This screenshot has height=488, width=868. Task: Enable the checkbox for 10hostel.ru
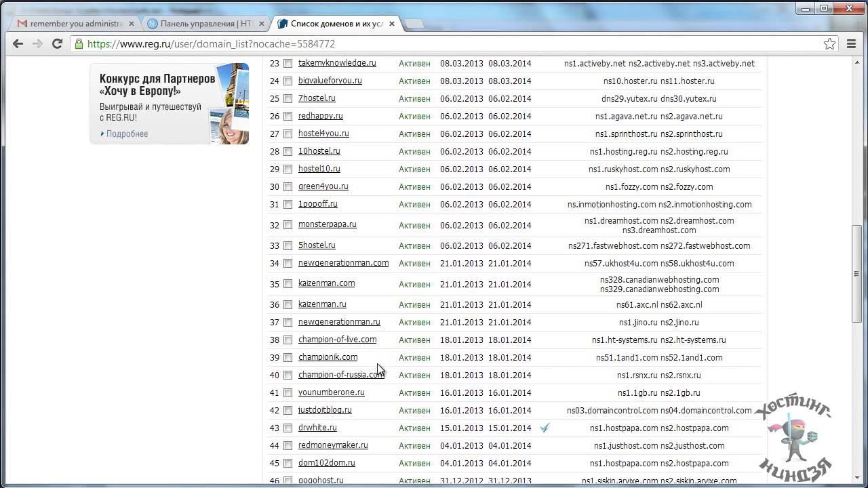point(288,151)
